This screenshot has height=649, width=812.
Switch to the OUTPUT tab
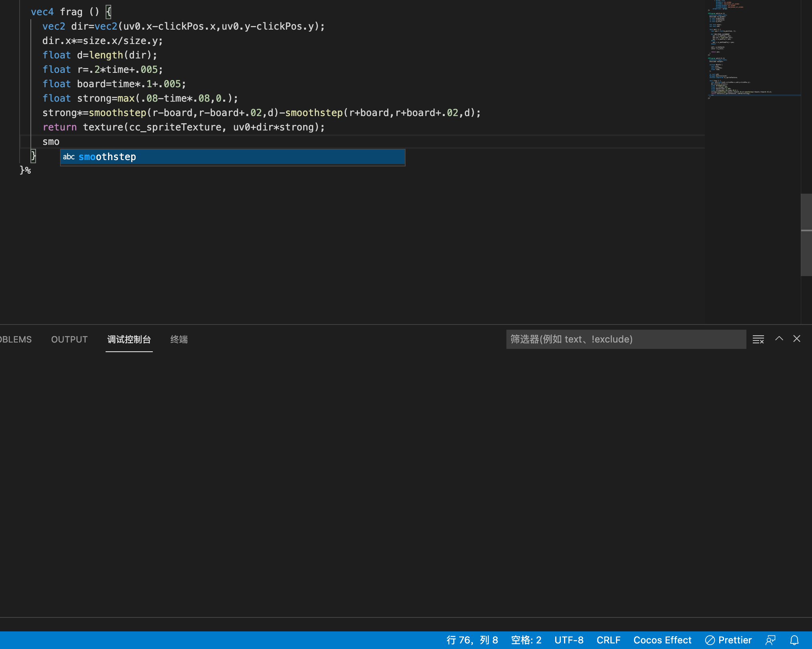69,339
